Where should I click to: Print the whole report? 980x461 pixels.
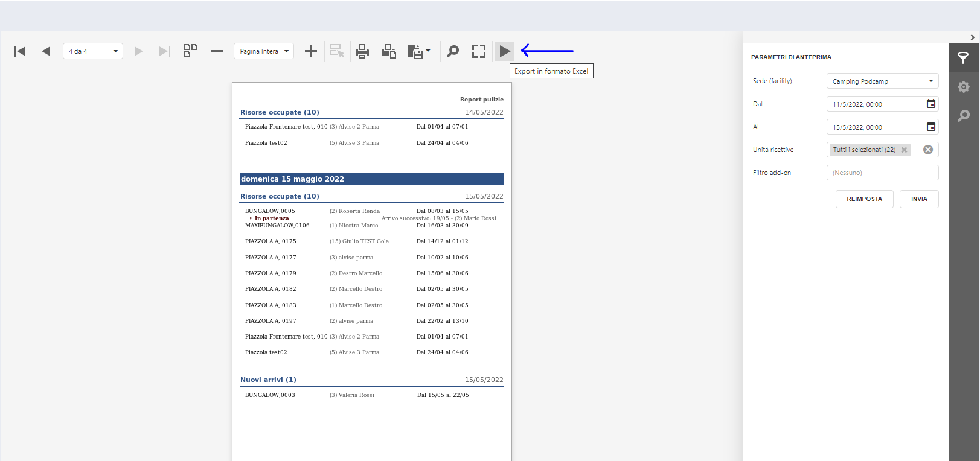(362, 51)
